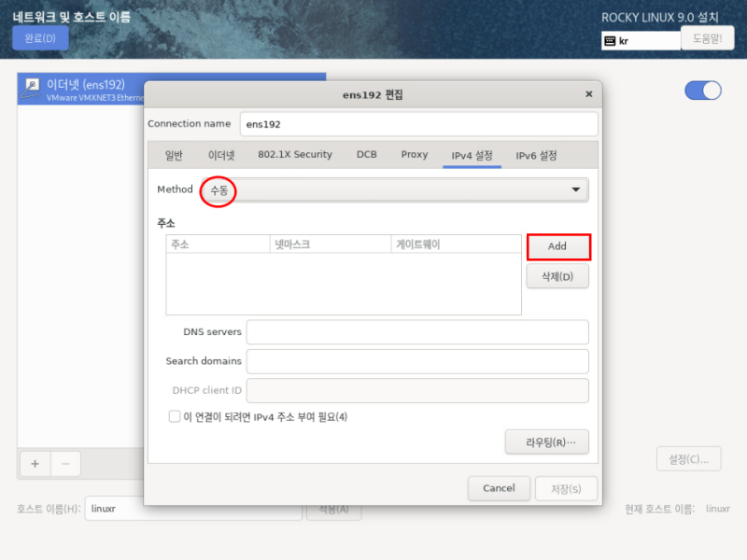Click the empty address list area

(x=344, y=284)
